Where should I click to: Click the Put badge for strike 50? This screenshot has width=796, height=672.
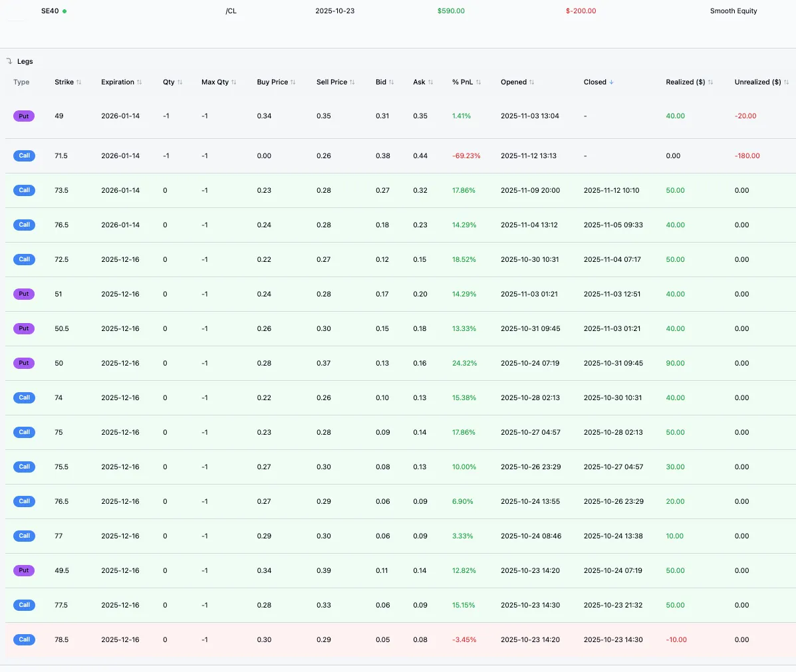24,363
